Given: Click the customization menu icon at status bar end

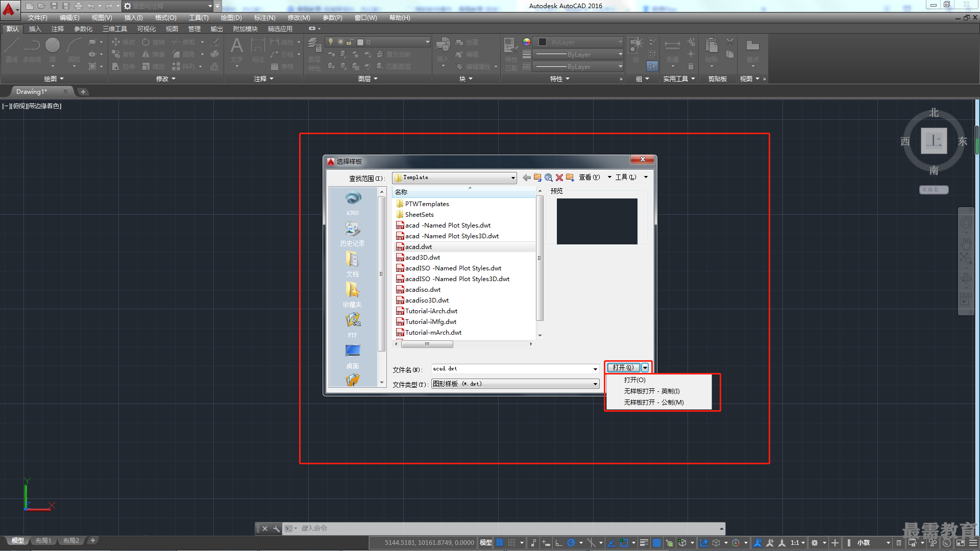Looking at the screenshot, I should coord(973,543).
